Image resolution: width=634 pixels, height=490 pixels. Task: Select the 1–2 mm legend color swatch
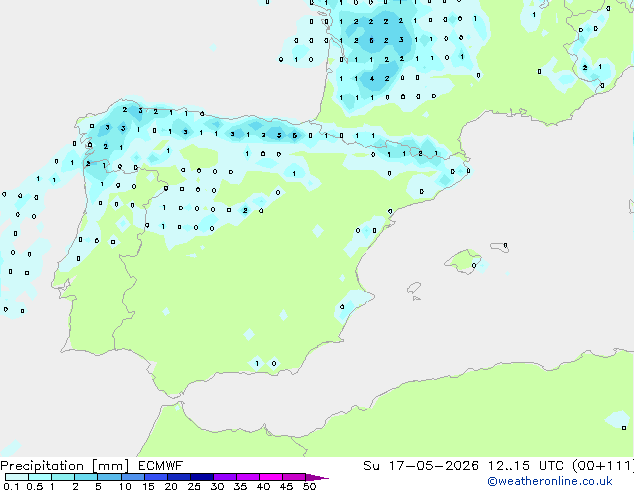point(63,477)
